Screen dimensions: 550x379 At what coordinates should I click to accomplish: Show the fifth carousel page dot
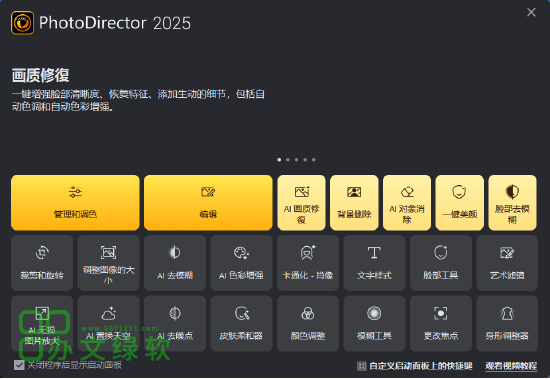tap(314, 160)
